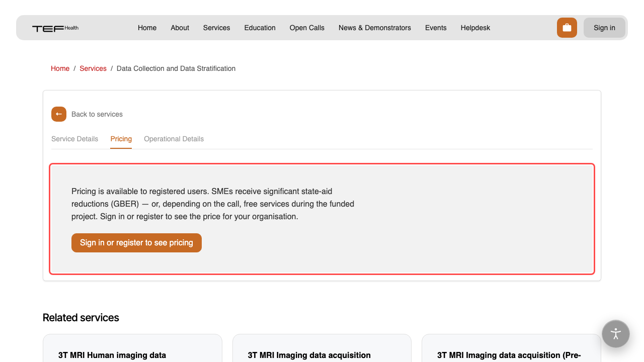Open the About menu item

180,28
